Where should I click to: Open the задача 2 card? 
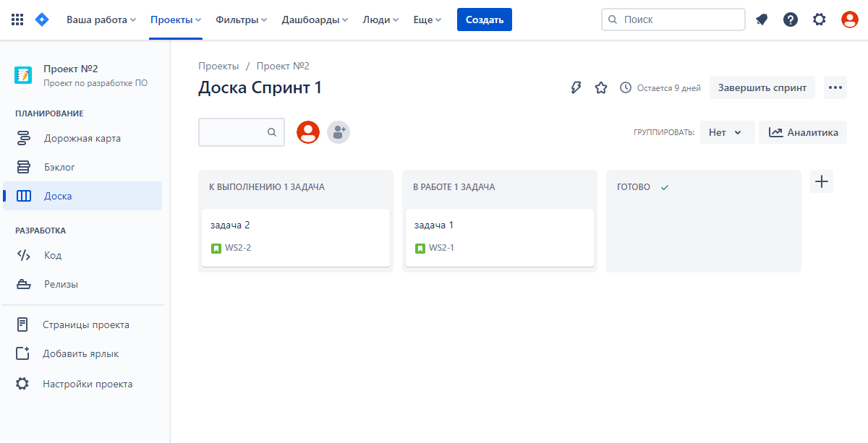click(295, 236)
